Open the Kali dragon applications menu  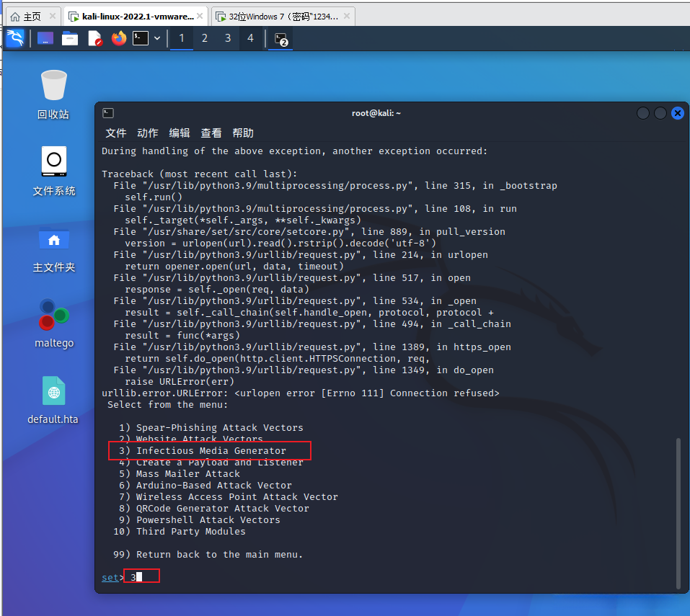[15, 39]
